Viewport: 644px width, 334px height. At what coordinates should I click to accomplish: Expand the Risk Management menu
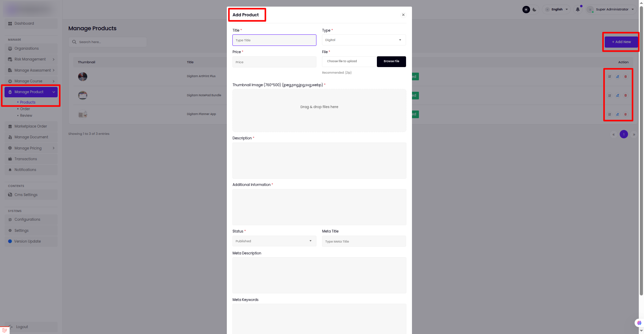pyautogui.click(x=31, y=59)
